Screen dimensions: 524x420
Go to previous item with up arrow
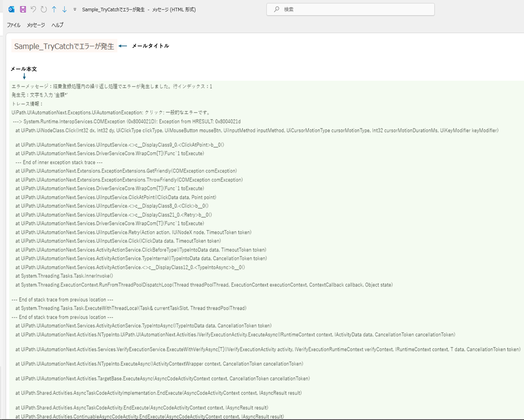(x=54, y=10)
